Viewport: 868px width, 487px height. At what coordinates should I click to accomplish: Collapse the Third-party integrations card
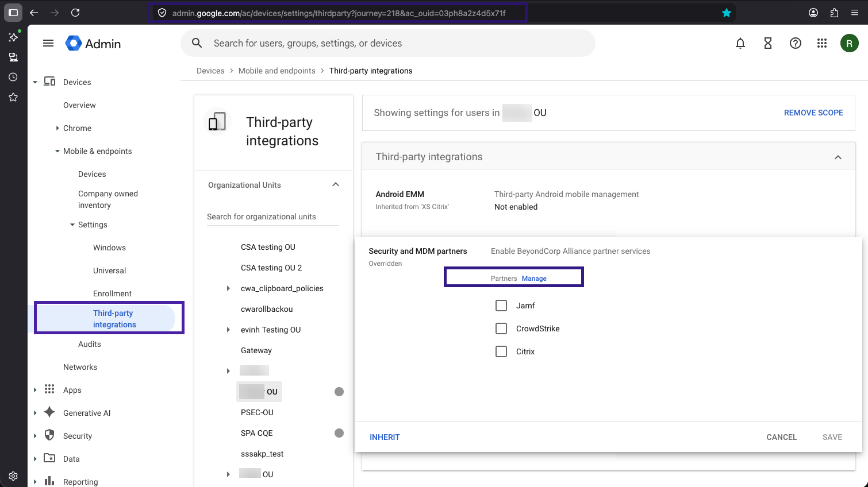click(x=838, y=157)
